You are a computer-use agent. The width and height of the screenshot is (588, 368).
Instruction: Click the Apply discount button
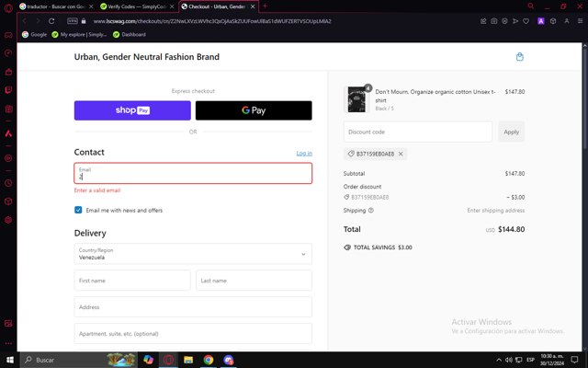click(x=511, y=132)
